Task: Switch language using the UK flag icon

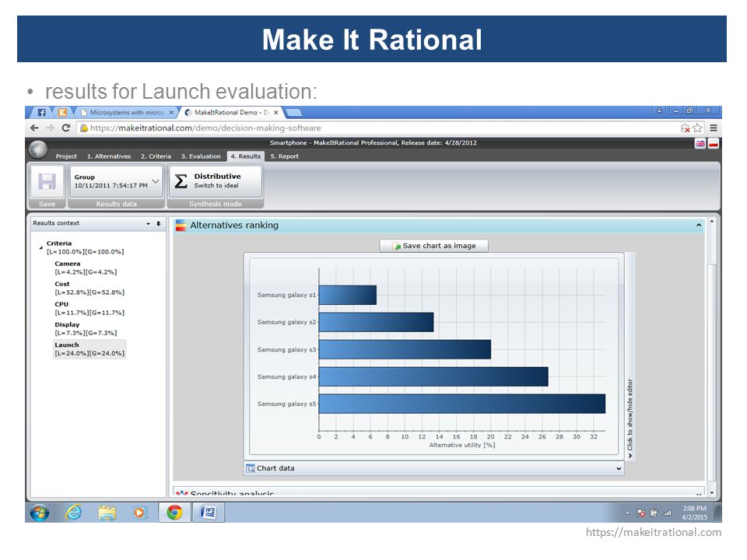Action: point(700,143)
